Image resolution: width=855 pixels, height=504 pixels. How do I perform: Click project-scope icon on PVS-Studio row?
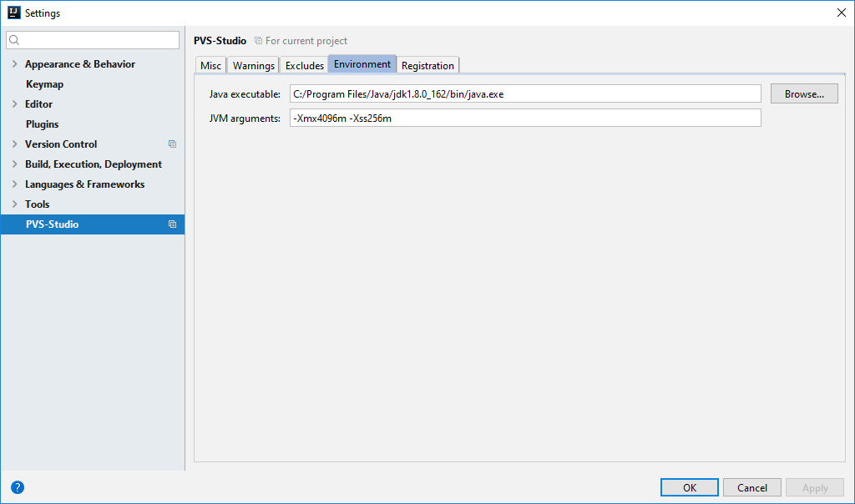click(x=172, y=224)
